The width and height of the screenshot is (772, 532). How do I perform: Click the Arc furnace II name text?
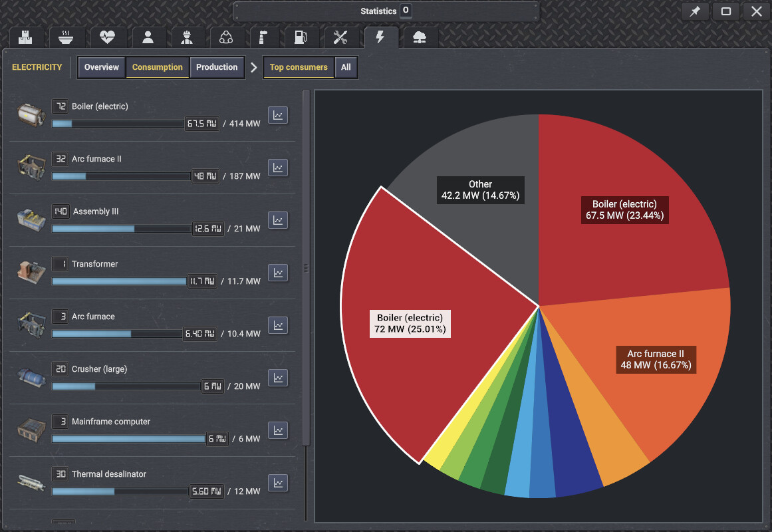tap(96, 159)
